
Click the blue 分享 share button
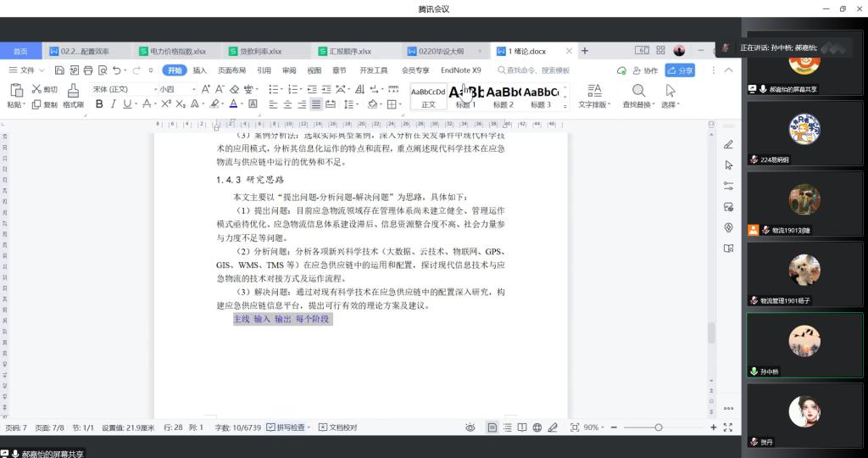coord(680,70)
